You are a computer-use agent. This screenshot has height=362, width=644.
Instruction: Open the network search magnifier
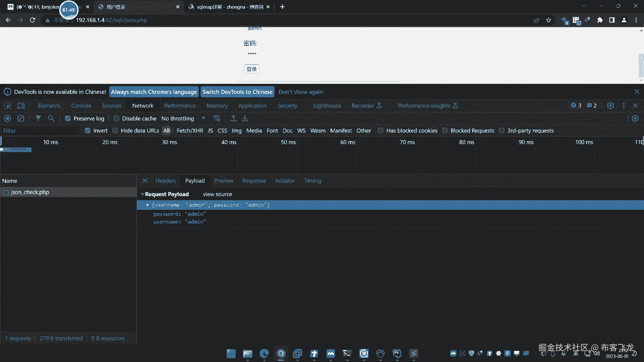[x=51, y=118]
